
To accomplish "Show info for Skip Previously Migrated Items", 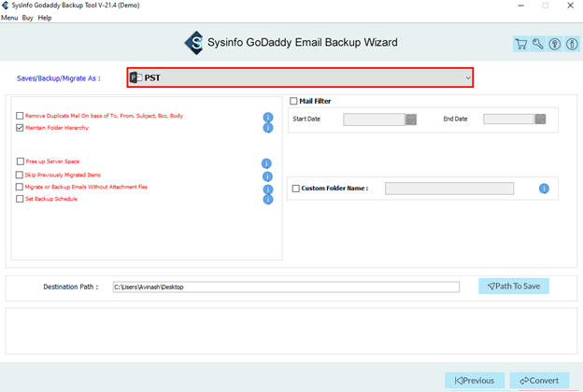I will pos(267,176).
